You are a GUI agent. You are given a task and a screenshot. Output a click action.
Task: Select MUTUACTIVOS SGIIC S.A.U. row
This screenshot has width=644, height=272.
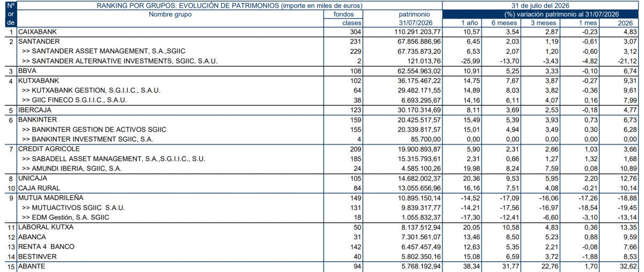74,207
